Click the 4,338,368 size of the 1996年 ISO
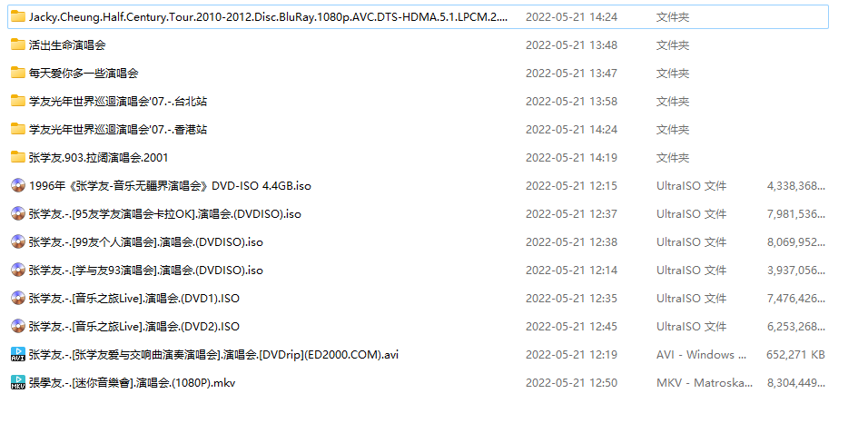 pos(796,186)
